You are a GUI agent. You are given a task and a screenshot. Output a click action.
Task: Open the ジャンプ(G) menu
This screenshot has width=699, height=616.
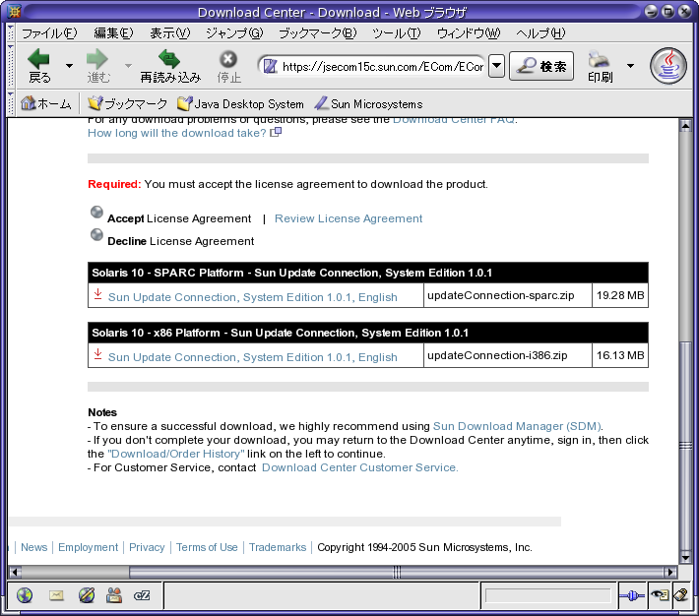pyautogui.click(x=234, y=33)
